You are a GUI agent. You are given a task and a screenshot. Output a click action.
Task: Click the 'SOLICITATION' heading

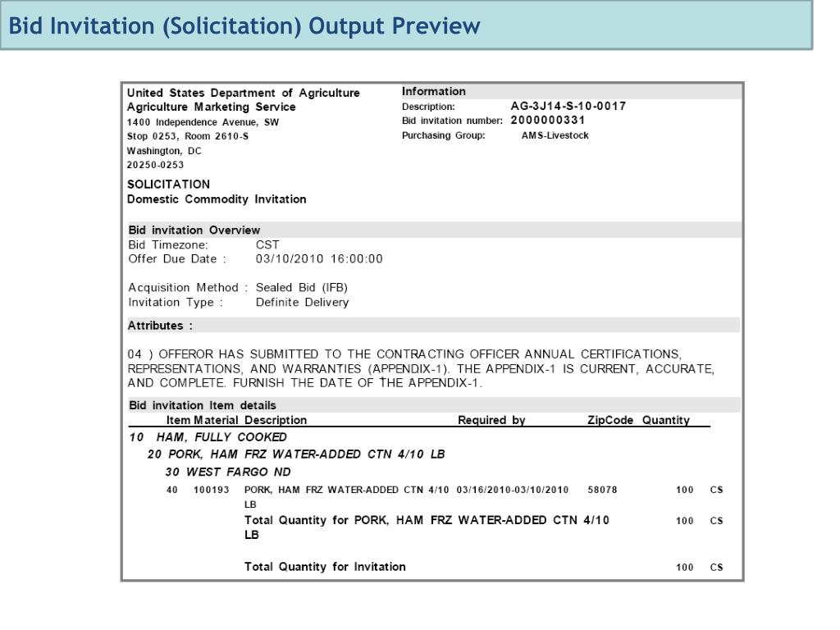(x=168, y=185)
